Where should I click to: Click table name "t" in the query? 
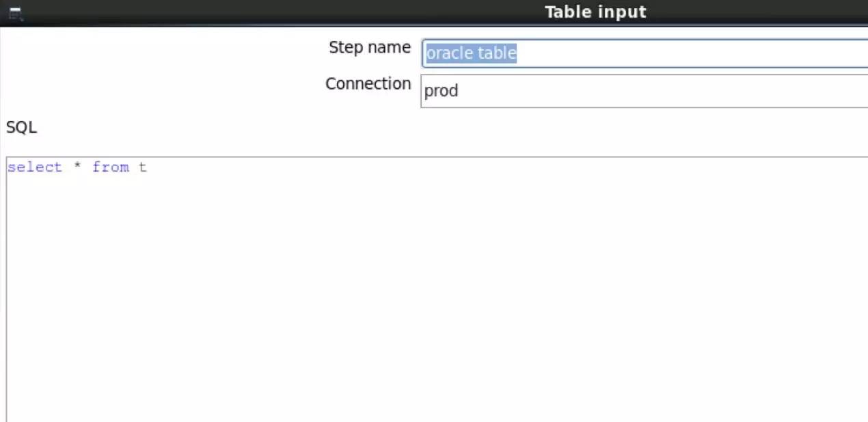point(142,167)
